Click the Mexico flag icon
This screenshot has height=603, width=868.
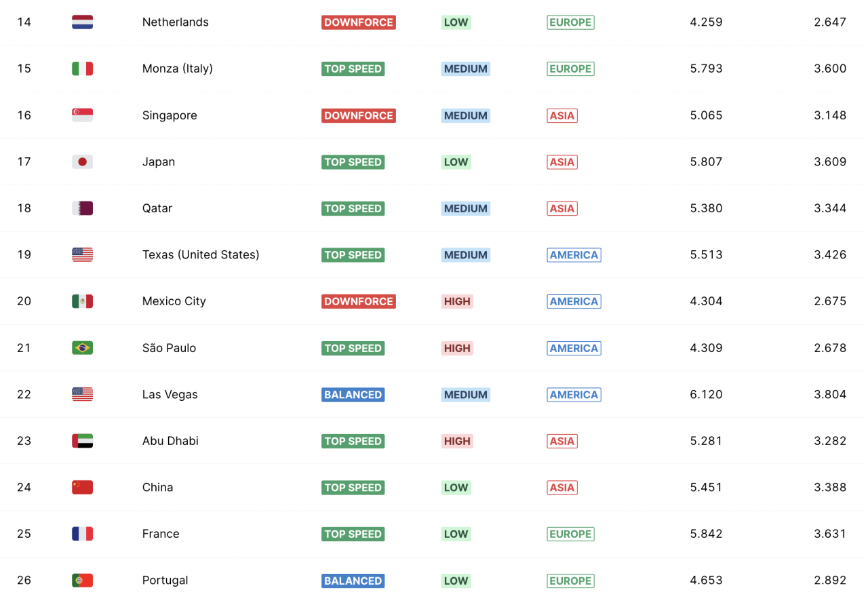[x=82, y=301]
